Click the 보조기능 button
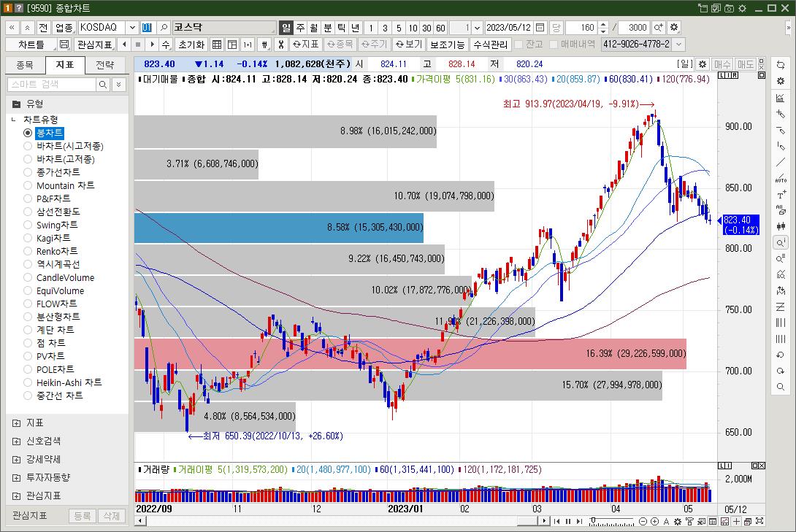The image size is (796, 532). pyautogui.click(x=447, y=45)
